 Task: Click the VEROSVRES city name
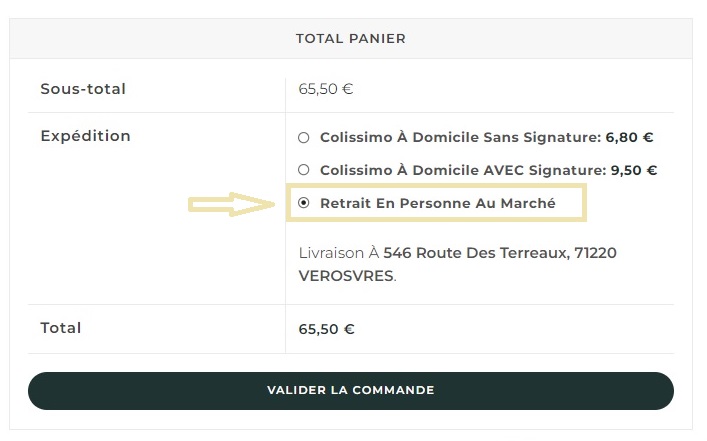pos(346,275)
